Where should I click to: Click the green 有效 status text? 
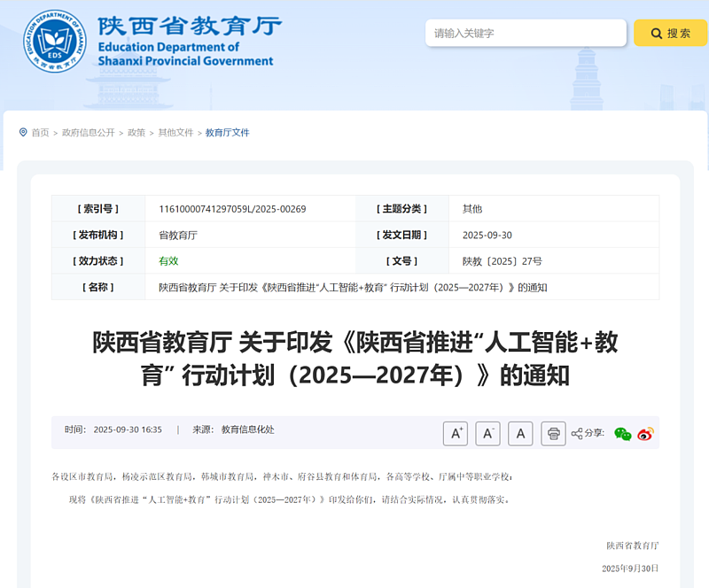(168, 261)
